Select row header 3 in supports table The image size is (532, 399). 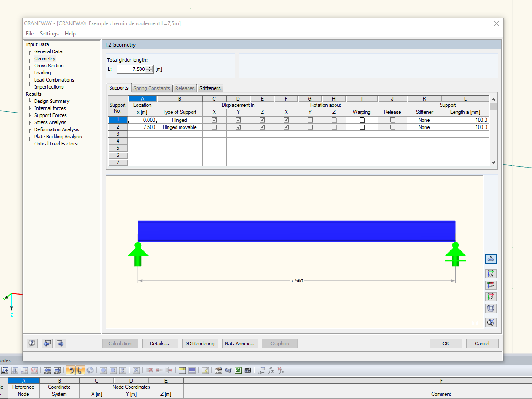coord(118,134)
